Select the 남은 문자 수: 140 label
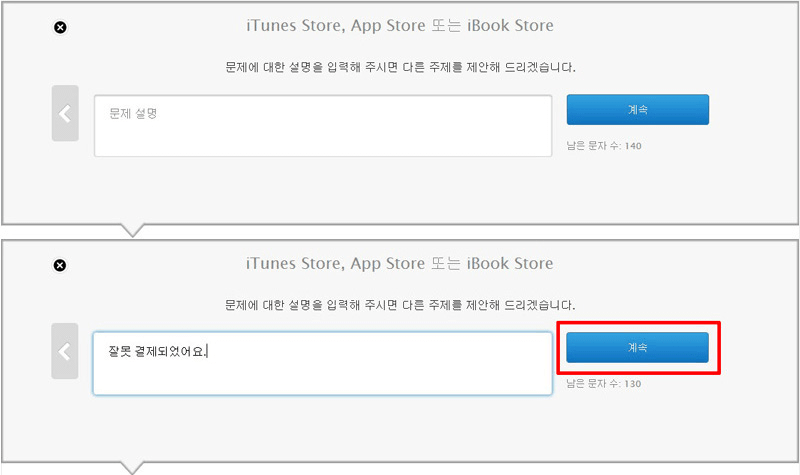This screenshot has width=800, height=475. [604, 146]
